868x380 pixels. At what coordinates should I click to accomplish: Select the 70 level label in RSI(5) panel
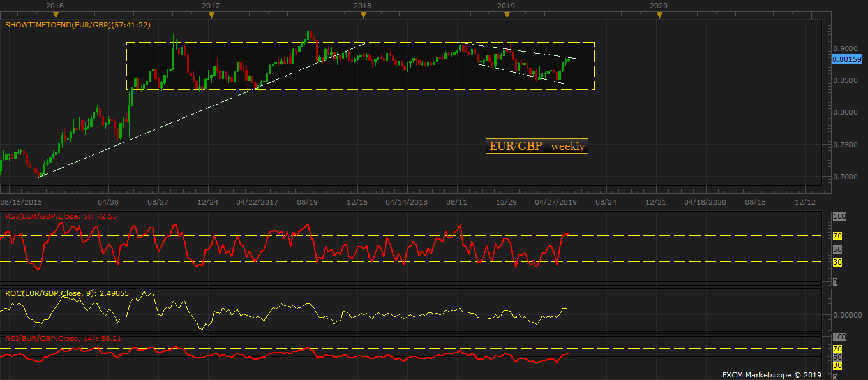(x=837, y=237)
